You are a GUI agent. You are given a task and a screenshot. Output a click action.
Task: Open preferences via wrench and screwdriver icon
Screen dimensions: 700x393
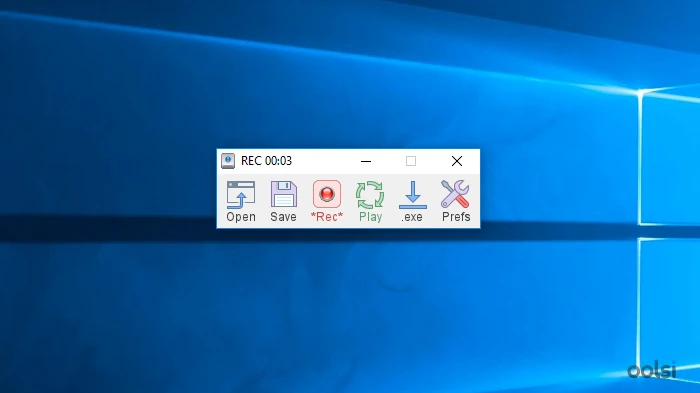point(455,194)
